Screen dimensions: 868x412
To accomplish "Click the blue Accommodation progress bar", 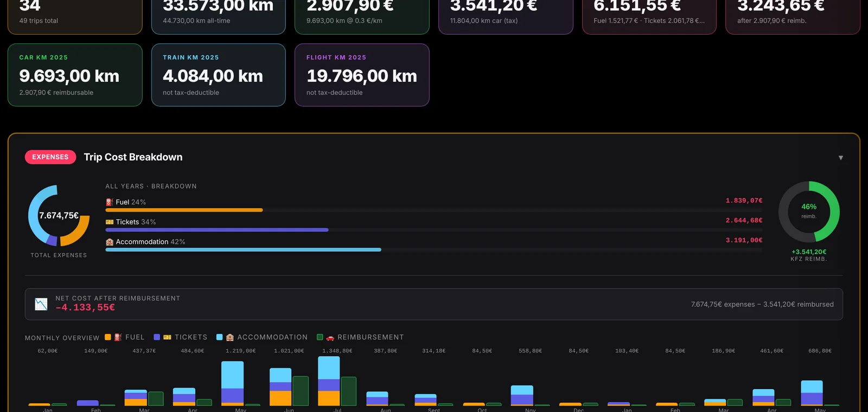I will point(243,250).
